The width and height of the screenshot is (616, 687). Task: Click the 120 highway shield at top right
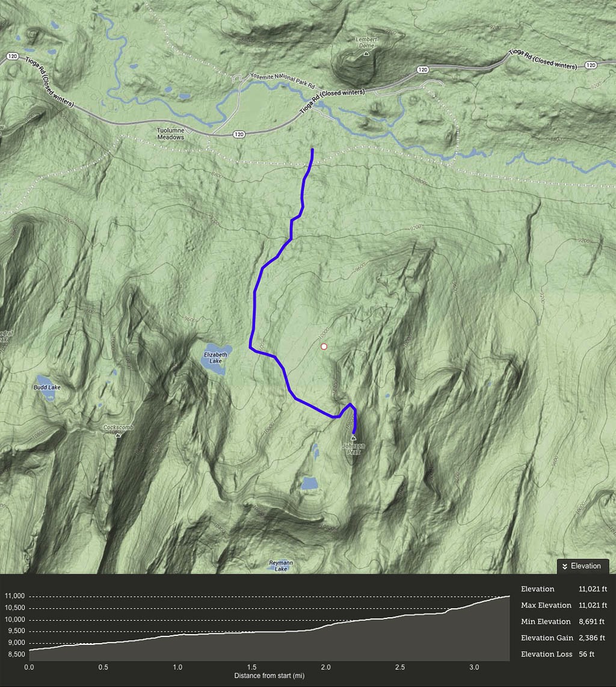tap(591, 66)
